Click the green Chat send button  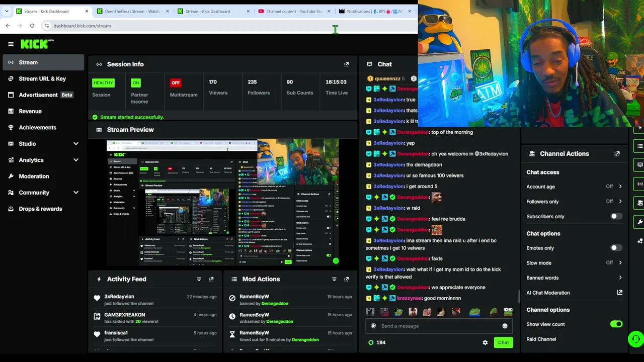click(x=503, y=342)
